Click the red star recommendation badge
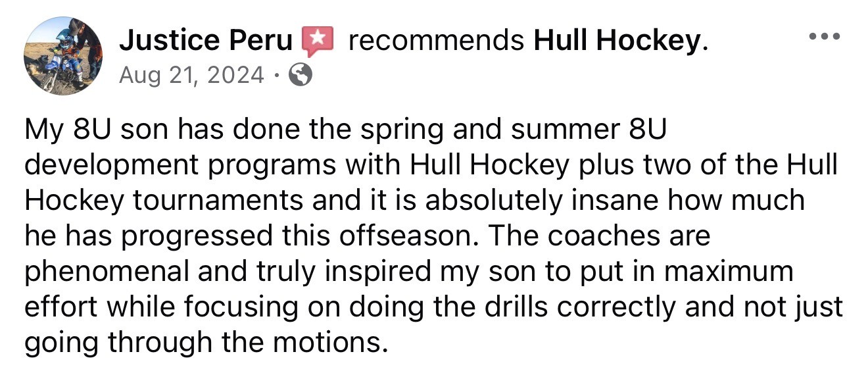 coord(318,41)
